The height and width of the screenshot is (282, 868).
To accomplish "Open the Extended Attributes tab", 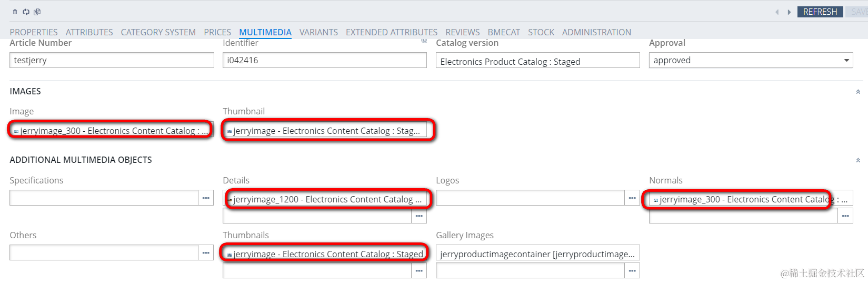I will click(x=392, y=32).
